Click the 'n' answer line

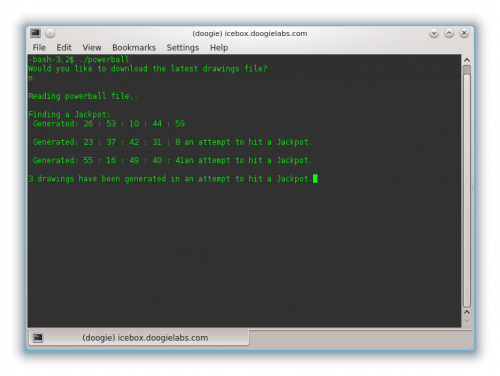click(x=30, y=78)
